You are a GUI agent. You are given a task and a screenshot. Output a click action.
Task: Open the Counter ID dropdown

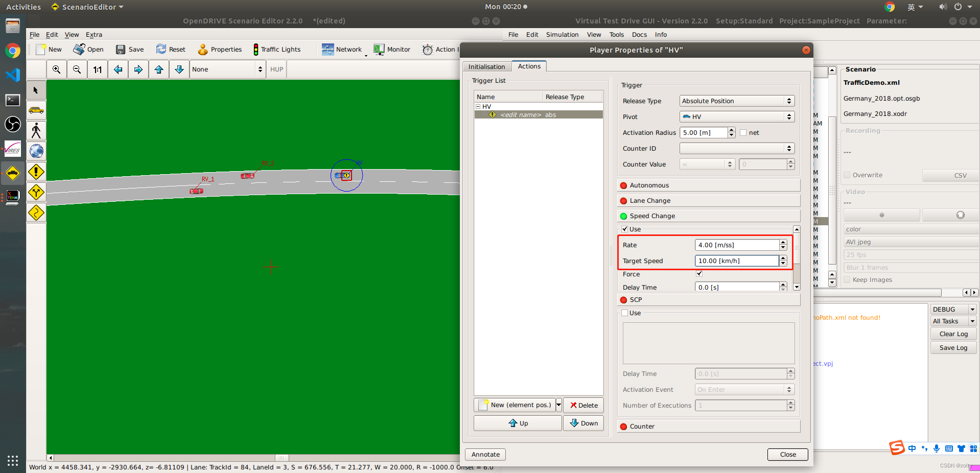coord(737,149)
